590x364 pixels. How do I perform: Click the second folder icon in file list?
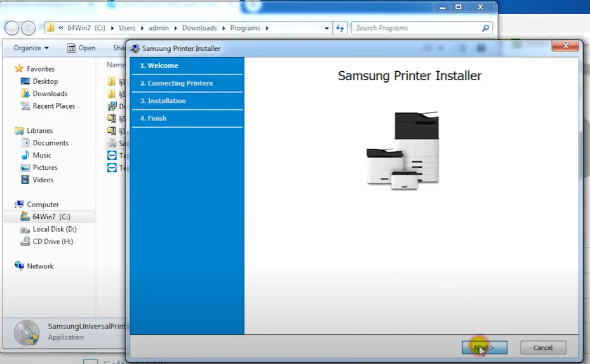coord(112,94)
